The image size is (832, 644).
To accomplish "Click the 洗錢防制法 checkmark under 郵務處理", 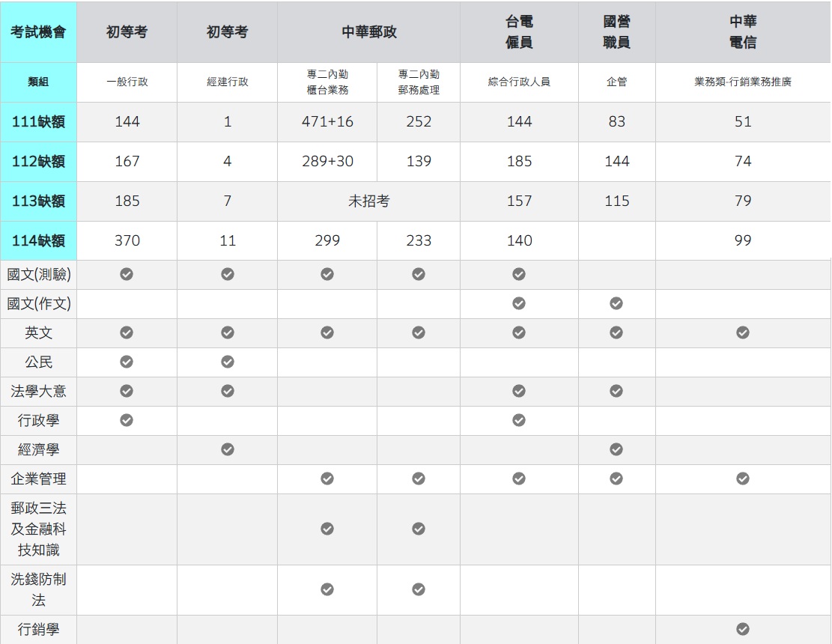I will click(419, 589).
